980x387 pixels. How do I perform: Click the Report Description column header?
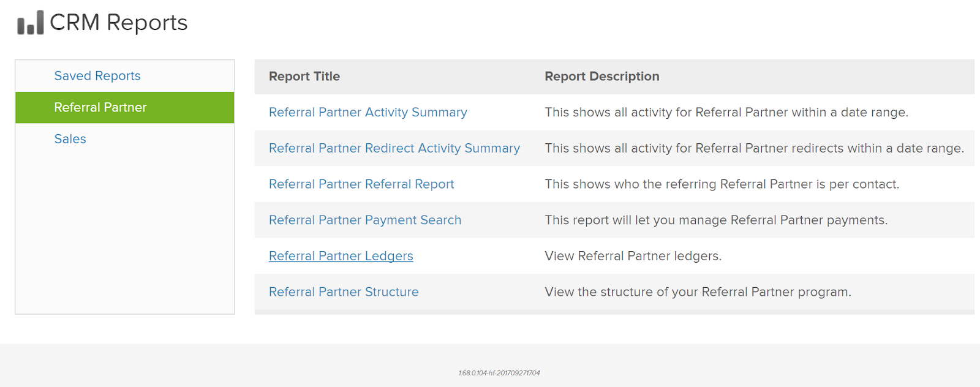(x=602, y=77)
